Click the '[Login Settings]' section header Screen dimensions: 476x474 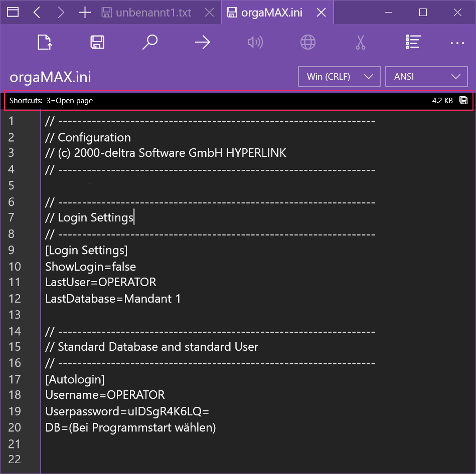86,250
